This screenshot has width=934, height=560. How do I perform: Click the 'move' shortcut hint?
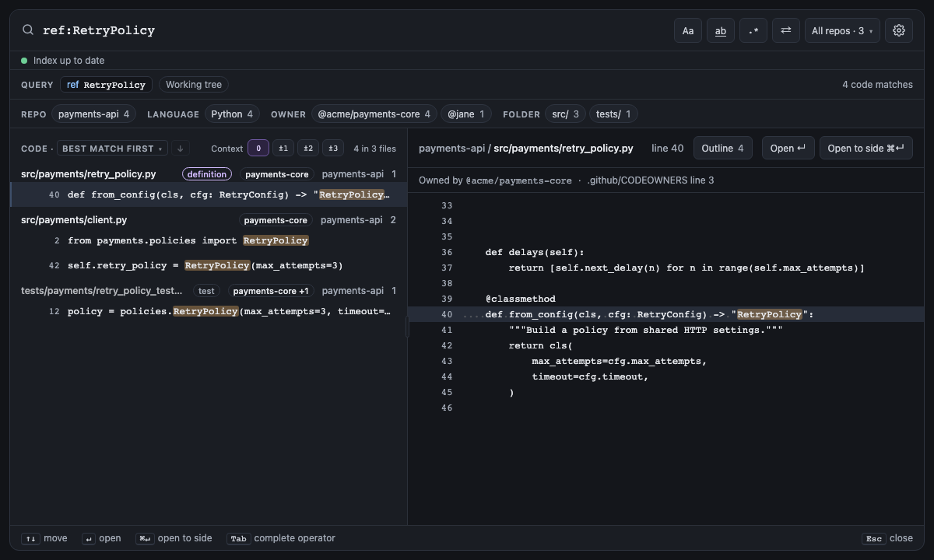pos(44,538)
